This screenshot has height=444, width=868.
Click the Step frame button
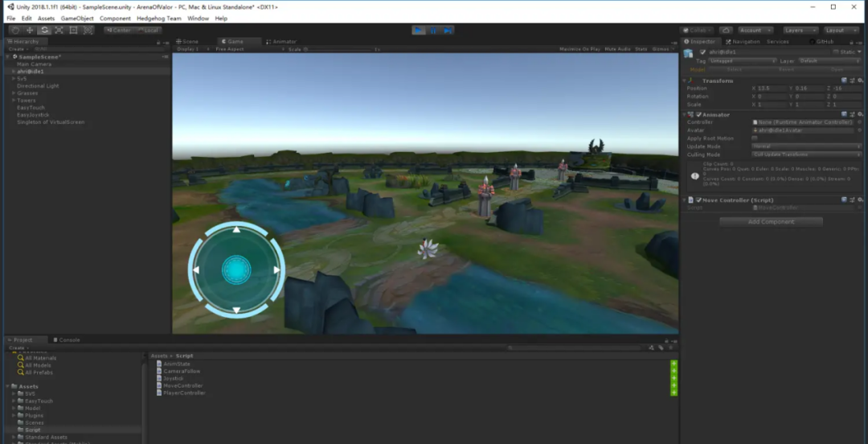[x=448, y=31]
